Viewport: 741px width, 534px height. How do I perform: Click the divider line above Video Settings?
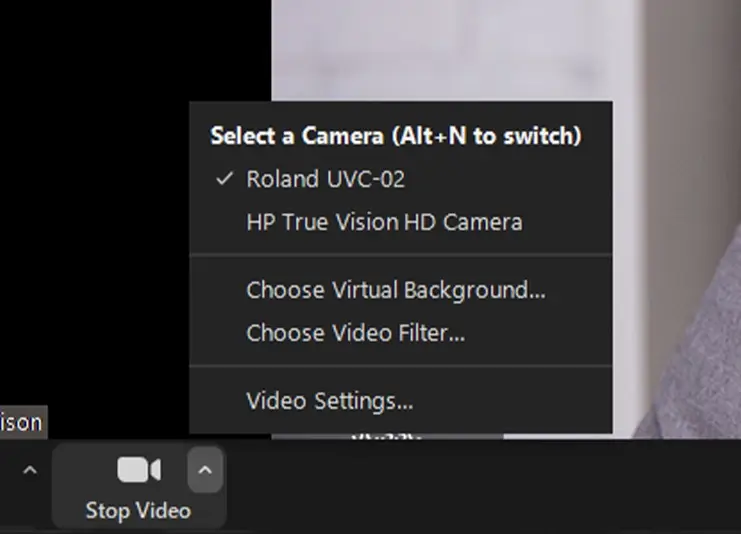400,366
